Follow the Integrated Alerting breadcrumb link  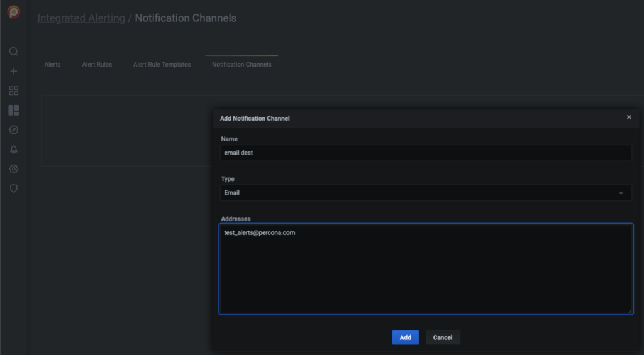tap(81, 18)
